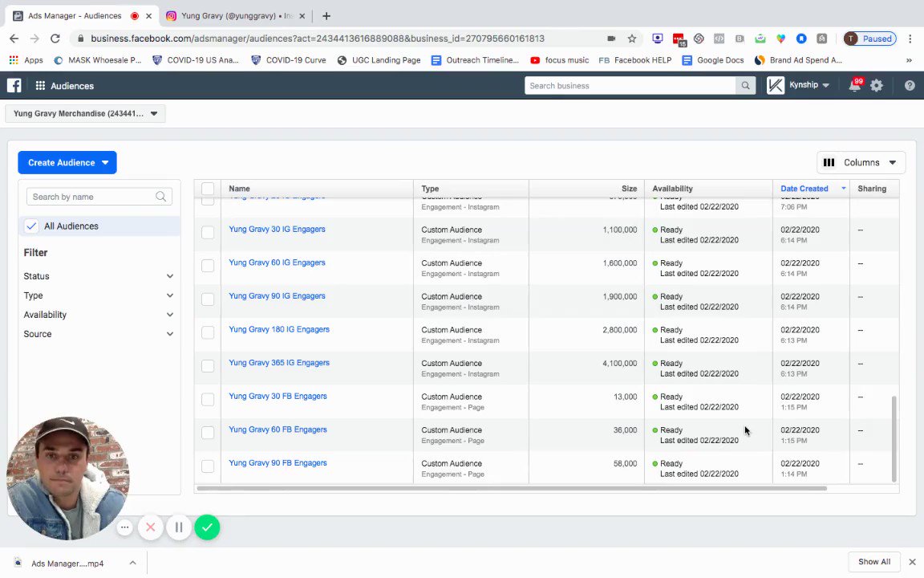The image size is (924, 578).
Task: Check the box for Yung Gravy 90 IG Engagers
Action: click(208, 299)
